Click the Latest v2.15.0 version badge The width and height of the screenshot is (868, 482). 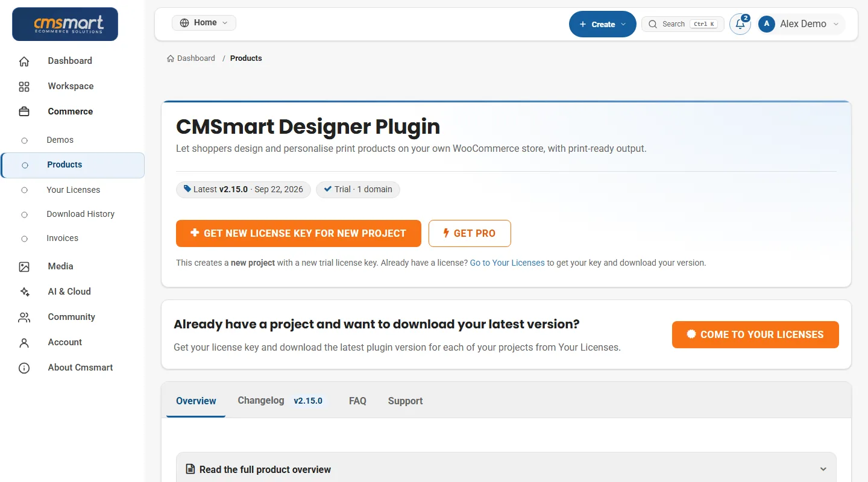[244, 189]
